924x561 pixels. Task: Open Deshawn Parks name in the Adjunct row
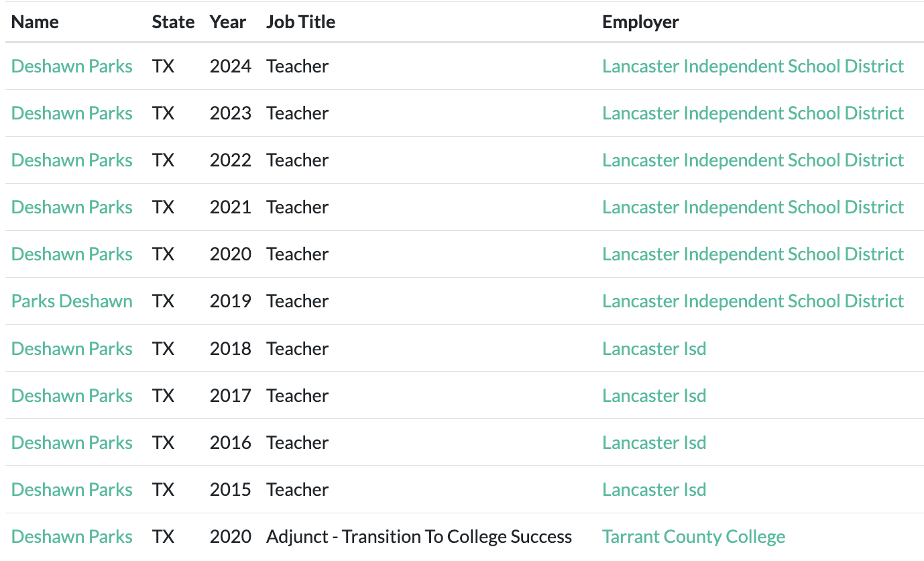[x=72, y=537]
